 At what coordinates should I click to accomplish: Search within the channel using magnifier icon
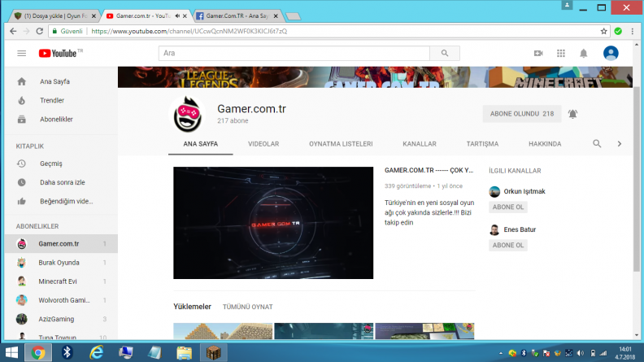pyautogui.click(x=597, y=143)
